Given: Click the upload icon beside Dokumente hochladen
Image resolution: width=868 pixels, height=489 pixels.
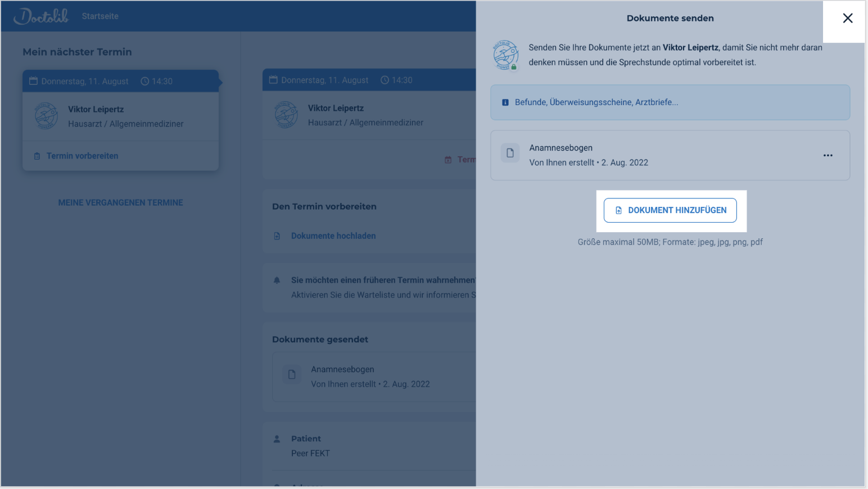Looking at the screenshot, I should coord(277,236).
